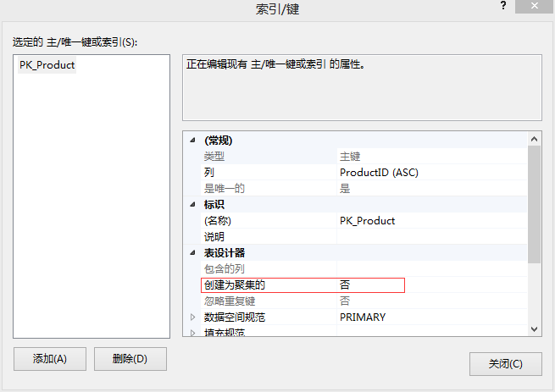The image size is (555, 392).
Task: Click the property grid scroll-down arrow
Action: click(x=535, y=329)
